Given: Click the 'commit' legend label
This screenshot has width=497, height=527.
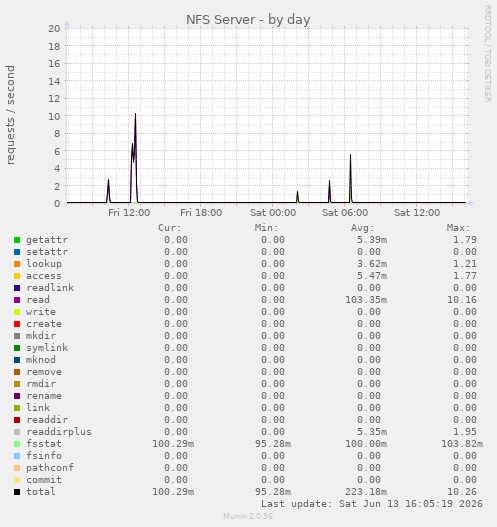Looking at the screenshot, I should coord(44,480).
